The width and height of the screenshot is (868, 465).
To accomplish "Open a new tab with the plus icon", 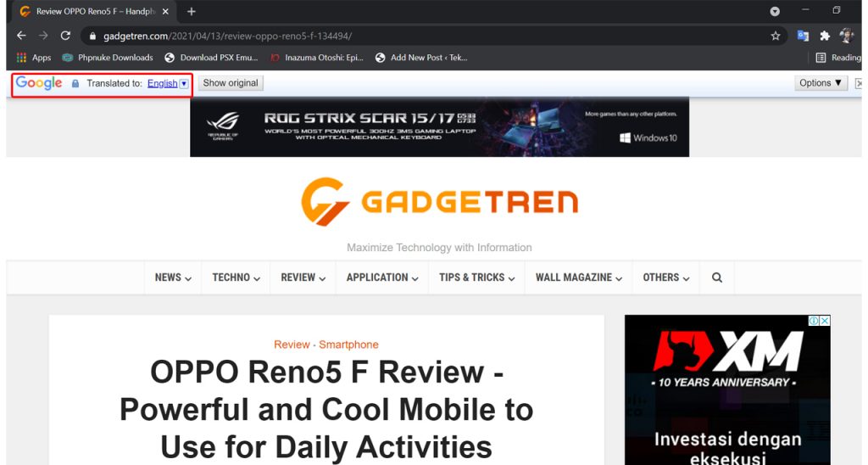I will pos(192,12).
